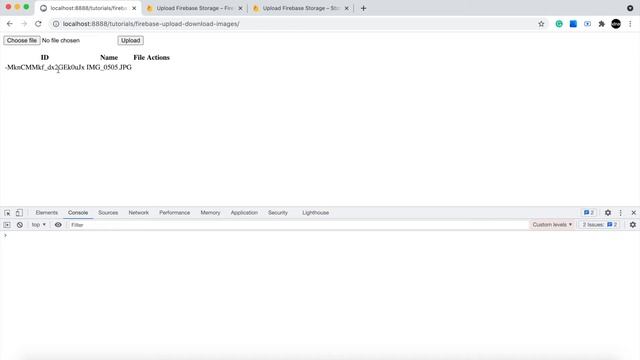The height and width of the screenshot is (360, 640).
Task: Close the first Upload Firebase Storage tab
Action: pyautogui.click(x=240, y=8)
